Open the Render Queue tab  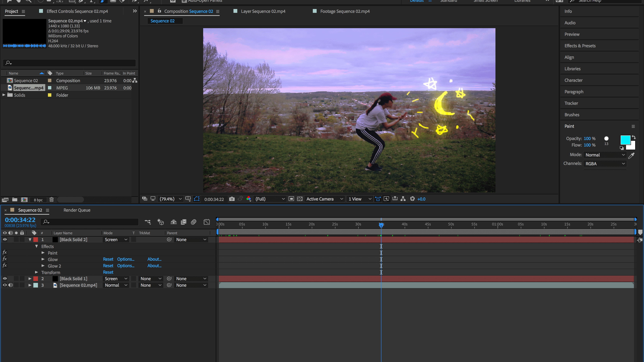tap(77, 210)
